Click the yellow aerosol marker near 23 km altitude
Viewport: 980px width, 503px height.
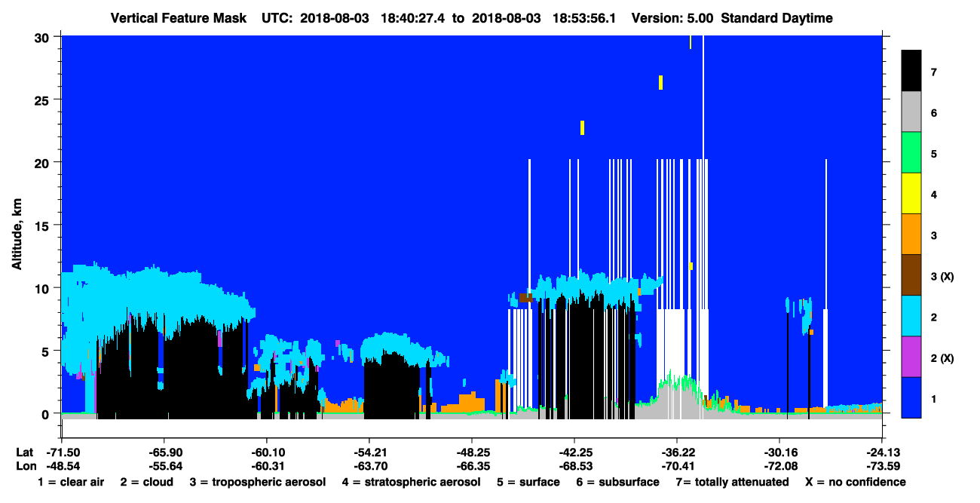coord(582,127)
